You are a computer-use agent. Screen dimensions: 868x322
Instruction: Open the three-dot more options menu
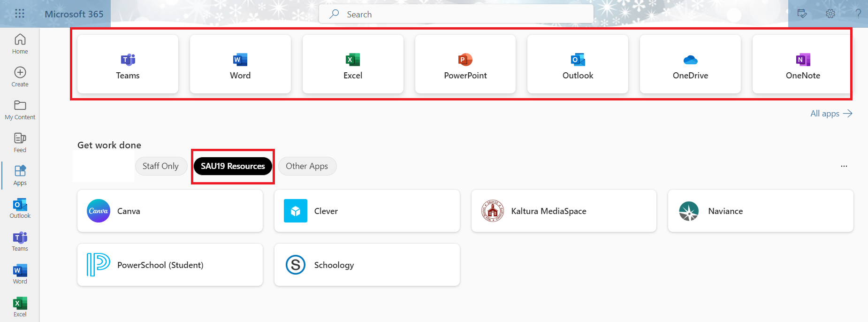(844, 166)
